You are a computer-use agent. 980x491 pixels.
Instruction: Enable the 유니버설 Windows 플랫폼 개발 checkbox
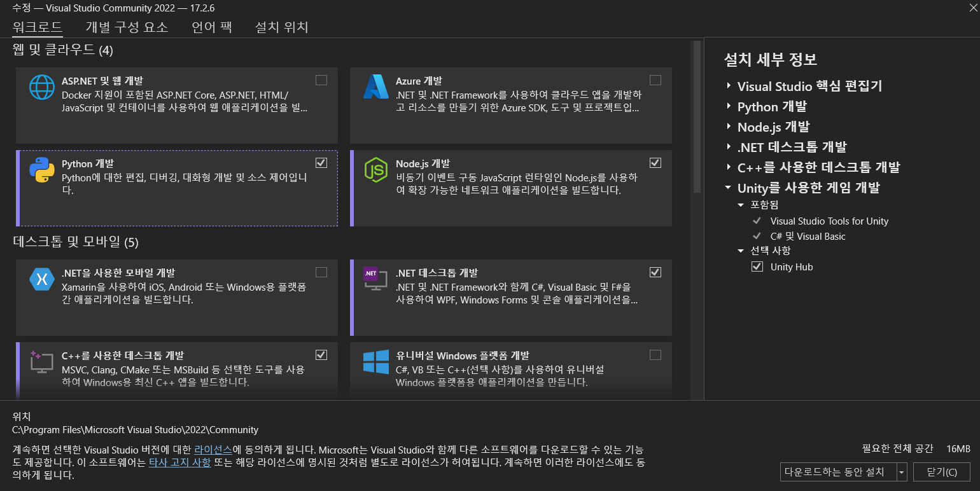coord(655,355)
